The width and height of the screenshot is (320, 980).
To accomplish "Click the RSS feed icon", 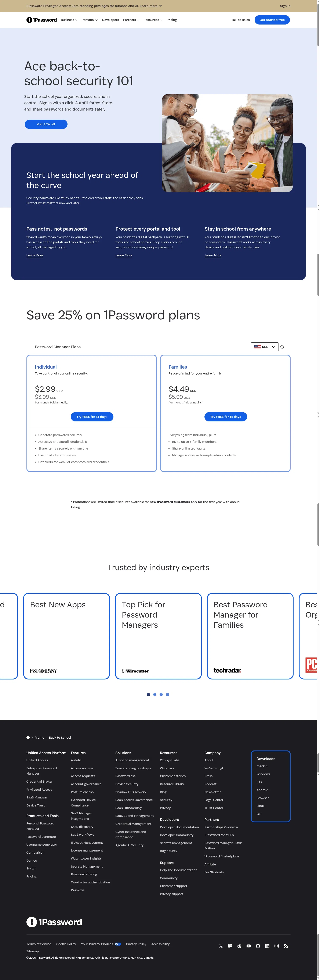I will coord(286,946).
